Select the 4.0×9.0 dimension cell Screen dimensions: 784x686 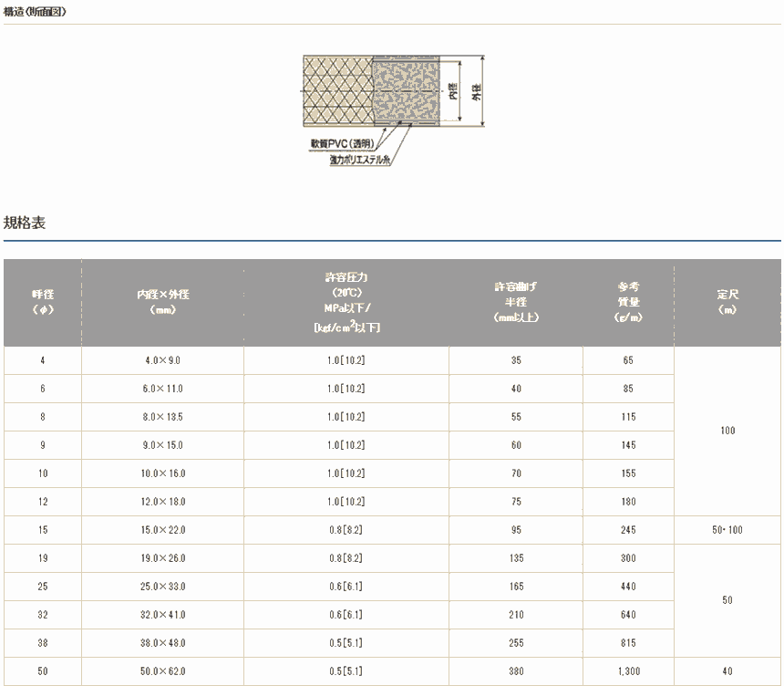click(163, 361)
